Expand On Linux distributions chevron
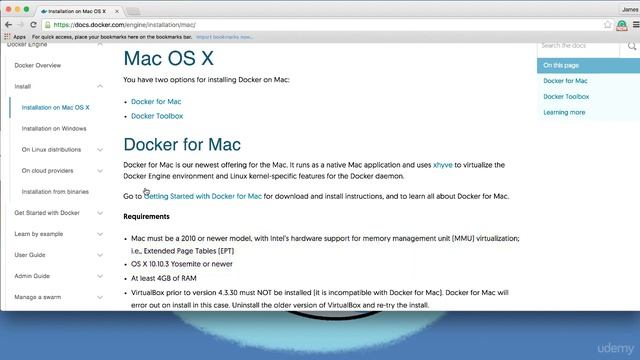 (x=100, y=150)
